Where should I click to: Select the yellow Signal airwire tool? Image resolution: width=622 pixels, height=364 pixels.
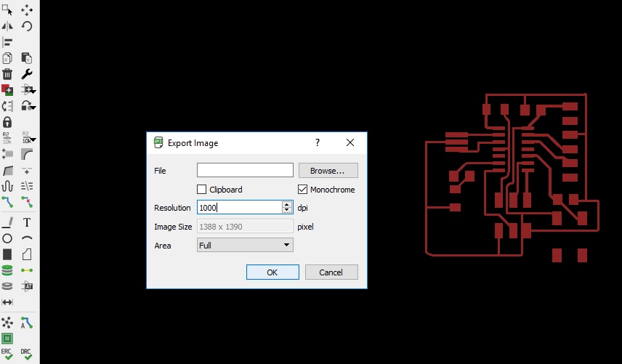(x=27, y=270)
